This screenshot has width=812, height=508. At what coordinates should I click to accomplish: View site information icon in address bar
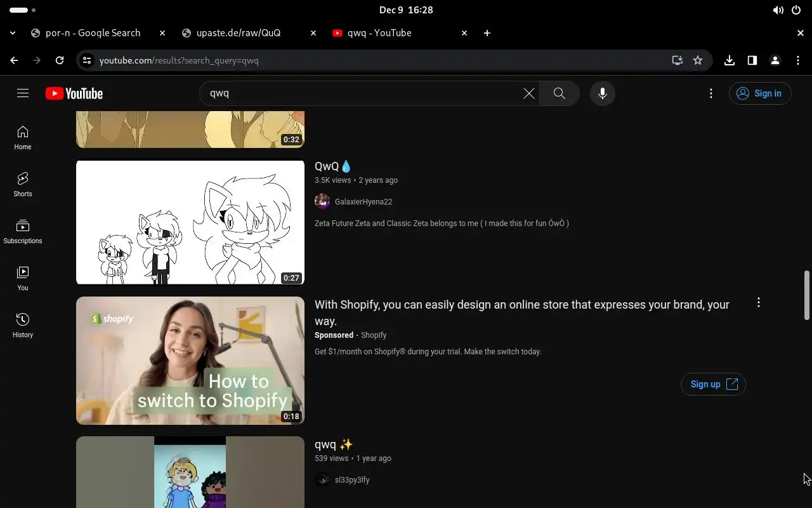[x=87, y=60]
